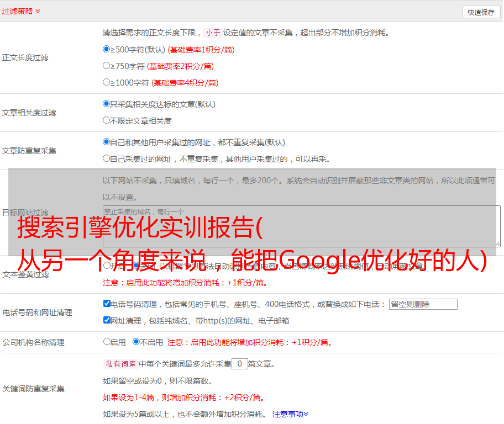
Task: Toggle the 电话号码清理 checkbox
Action: (107, 304)
